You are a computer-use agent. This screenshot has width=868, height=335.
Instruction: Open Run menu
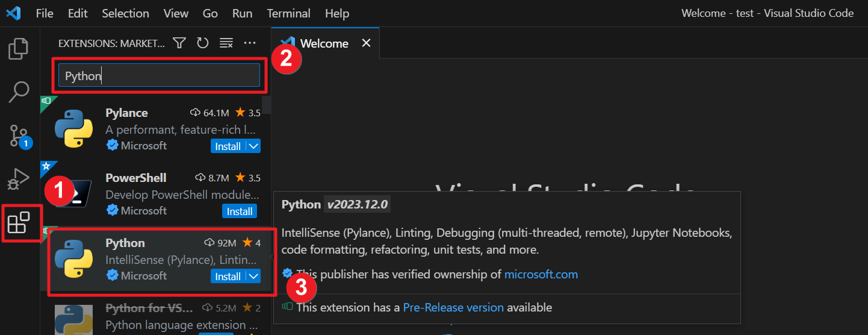click(x=243, y=13)
